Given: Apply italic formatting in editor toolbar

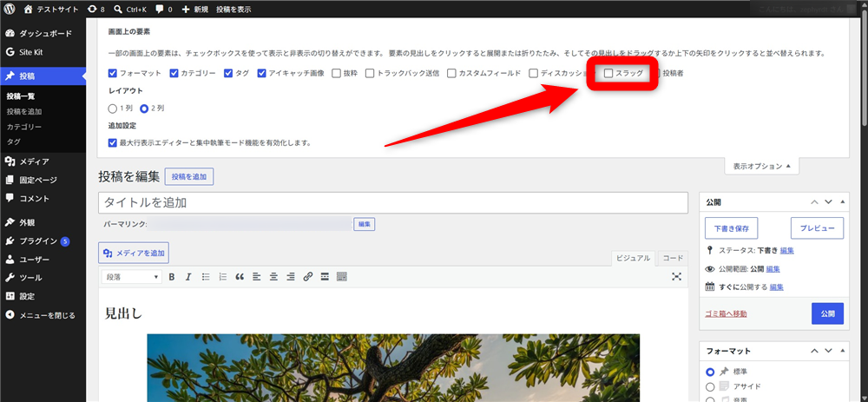Looking at the screenshot, I should [x=188, y=276].
